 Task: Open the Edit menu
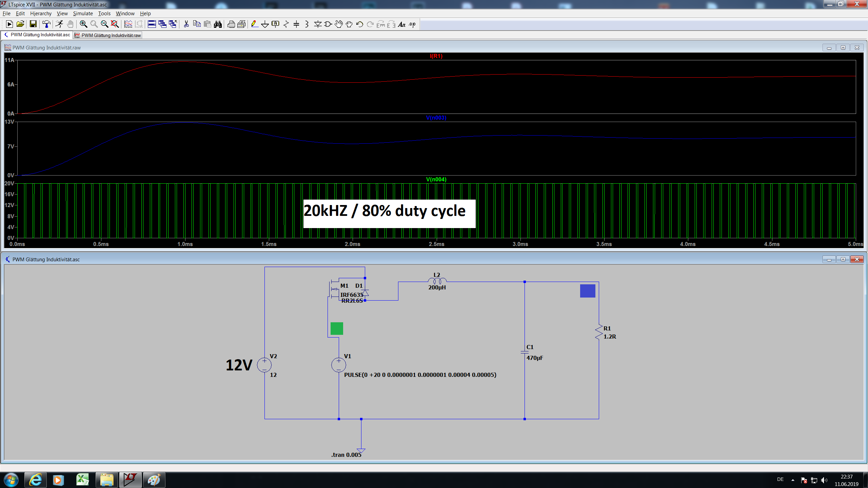20,14
